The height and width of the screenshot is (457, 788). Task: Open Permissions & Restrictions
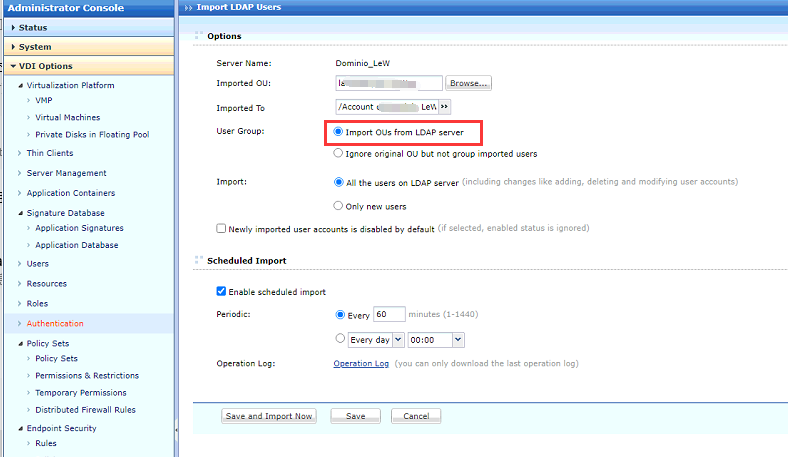[x=87, y=376]
